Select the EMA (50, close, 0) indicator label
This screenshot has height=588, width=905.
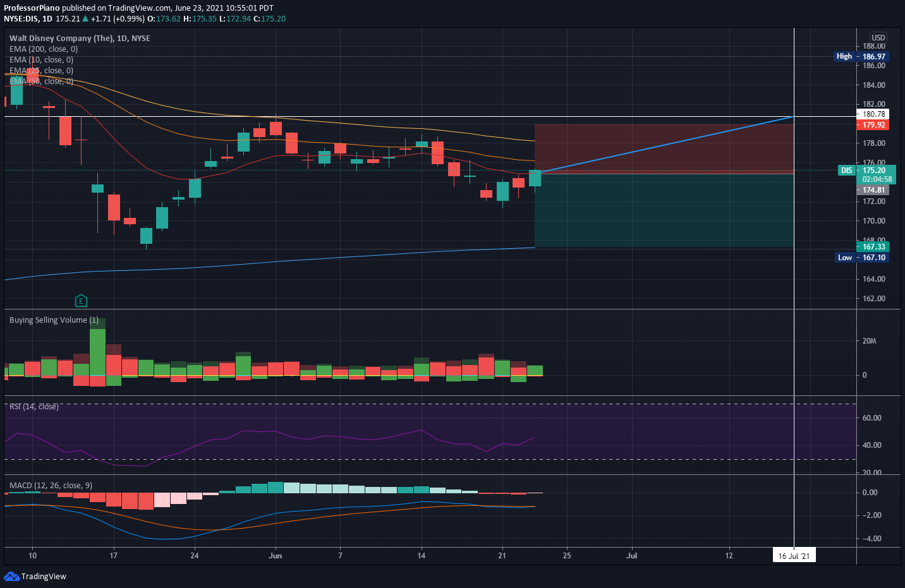pos(41,81)
